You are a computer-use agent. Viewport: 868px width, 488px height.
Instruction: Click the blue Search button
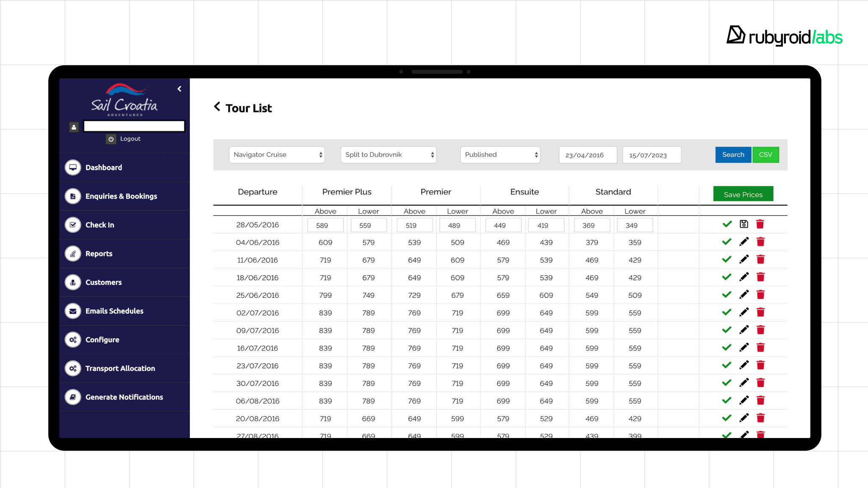733,155
